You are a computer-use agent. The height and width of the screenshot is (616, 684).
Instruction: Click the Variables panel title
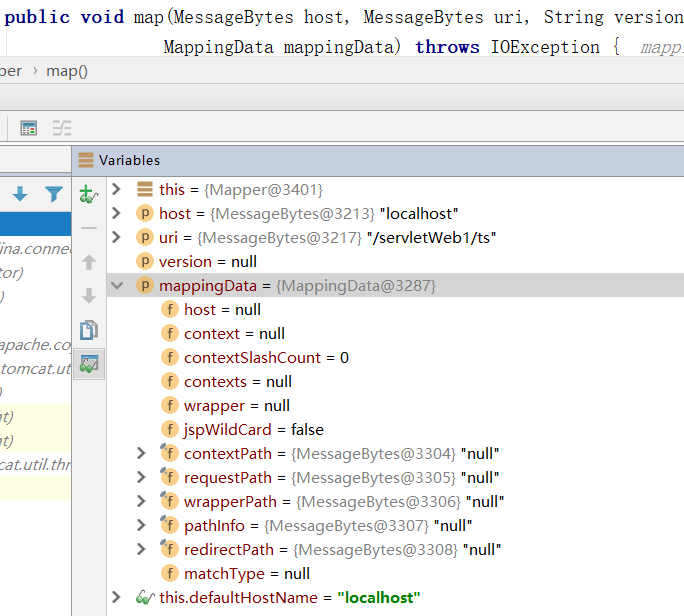pos(129,160)
